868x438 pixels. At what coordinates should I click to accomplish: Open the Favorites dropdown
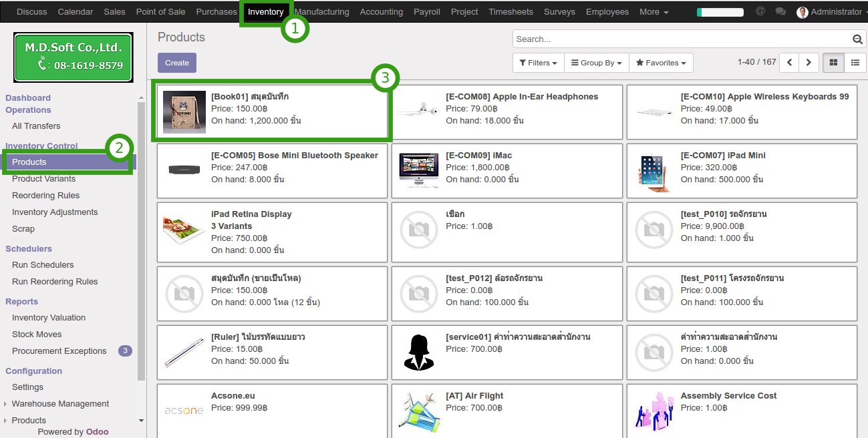661,63
